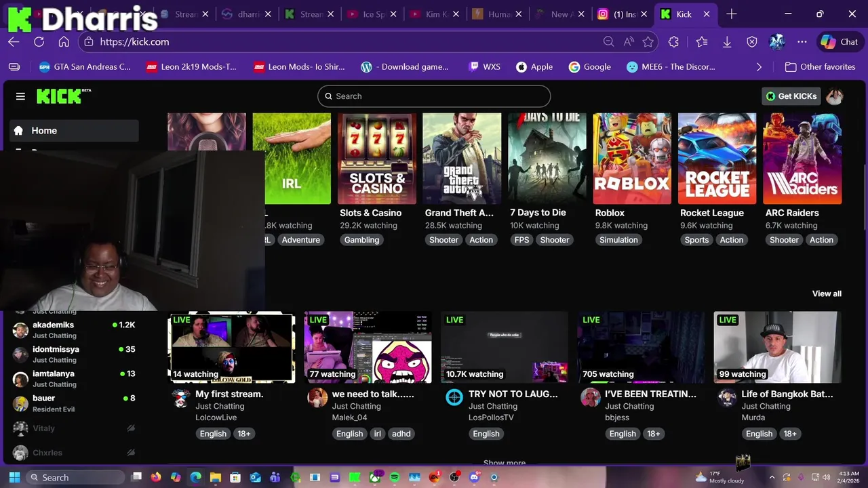The height and width of the screenshot is (488, 868).
Task: Click the FPS tag under 7 Days to Die
Action: (521, 240)
